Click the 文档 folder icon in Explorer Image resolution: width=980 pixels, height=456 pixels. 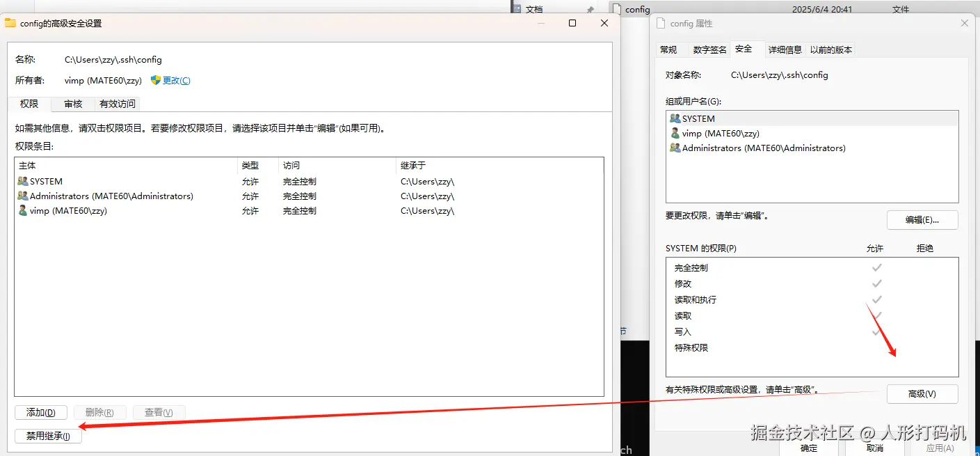click(517, 9)
